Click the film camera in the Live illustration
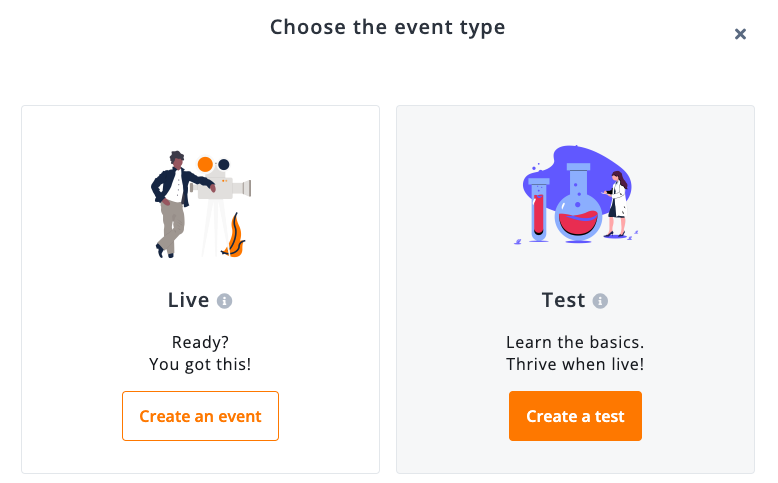The width and height of the screenshot is (778, 483). [223, 185]
